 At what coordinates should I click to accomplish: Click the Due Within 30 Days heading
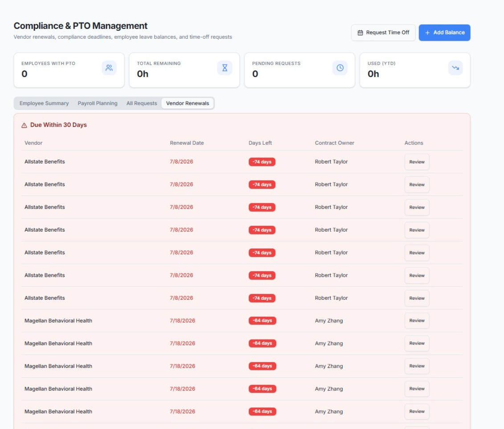click(58, 125)
